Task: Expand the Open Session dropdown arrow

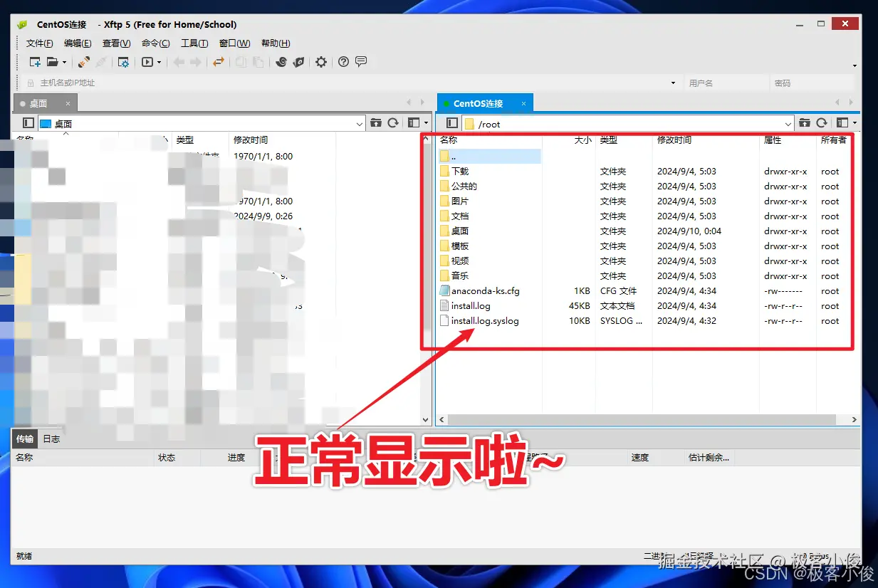Action: point(64,62)
